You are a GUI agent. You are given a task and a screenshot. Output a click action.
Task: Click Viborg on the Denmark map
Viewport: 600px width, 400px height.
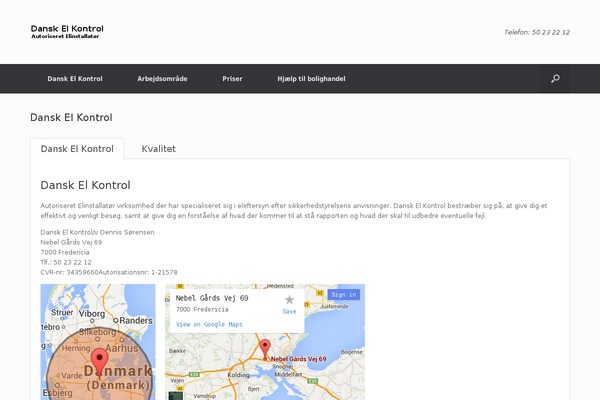[92, 314]
